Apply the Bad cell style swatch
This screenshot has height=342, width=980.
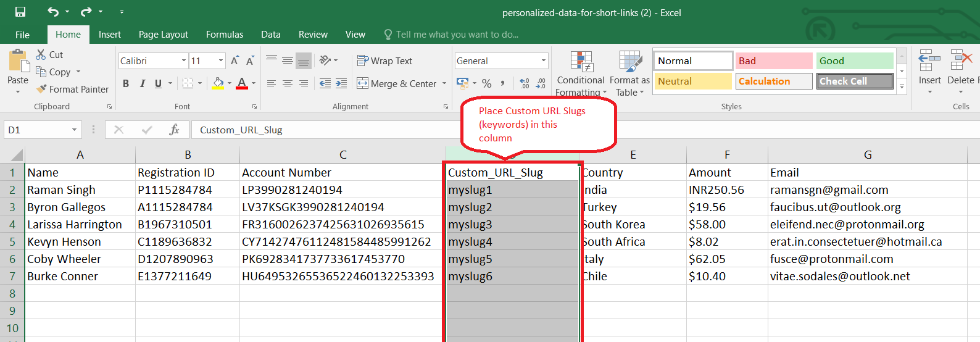[x=773, y=60]
